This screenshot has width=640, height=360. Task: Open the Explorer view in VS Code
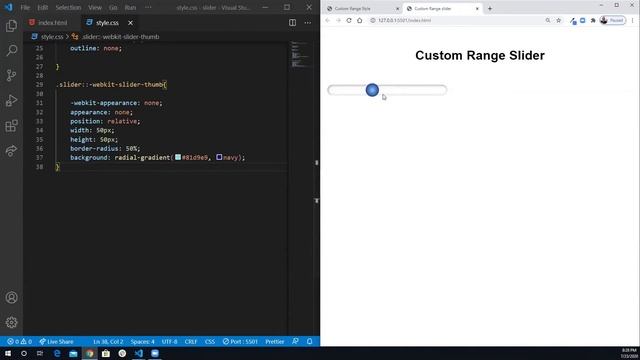11,26
